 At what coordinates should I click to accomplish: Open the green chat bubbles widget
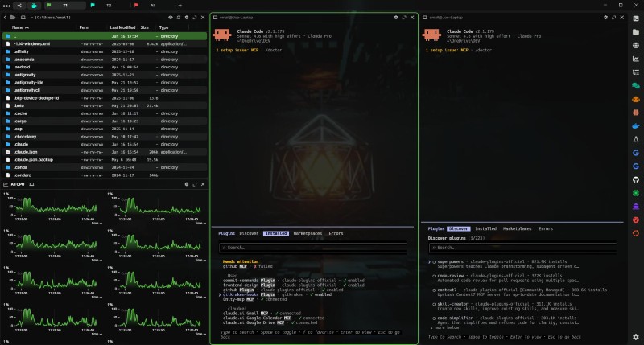(636, 86)
